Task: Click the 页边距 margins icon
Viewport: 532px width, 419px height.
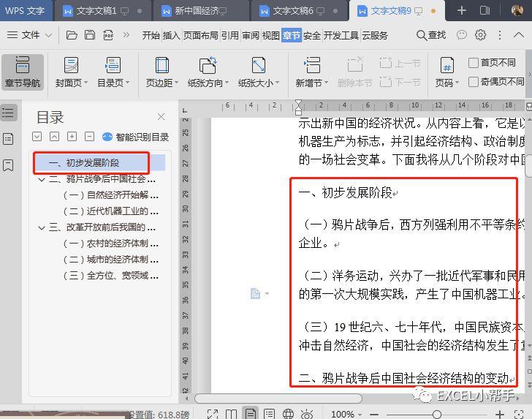Action: click(162, 72)
